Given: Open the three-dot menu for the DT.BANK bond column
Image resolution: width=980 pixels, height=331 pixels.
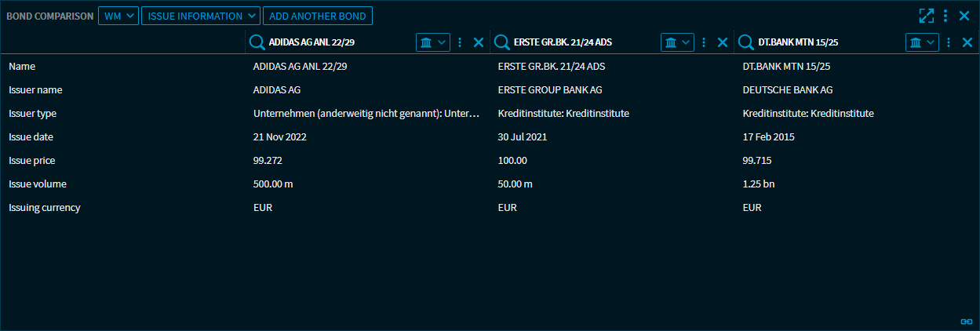Looking at the screenshot, I should [949, 42].
